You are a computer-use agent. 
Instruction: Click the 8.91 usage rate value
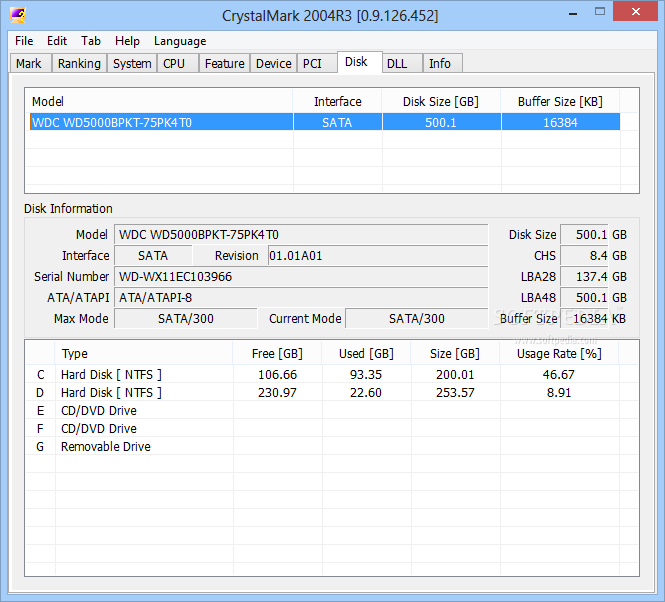click(x=559, y=392)
